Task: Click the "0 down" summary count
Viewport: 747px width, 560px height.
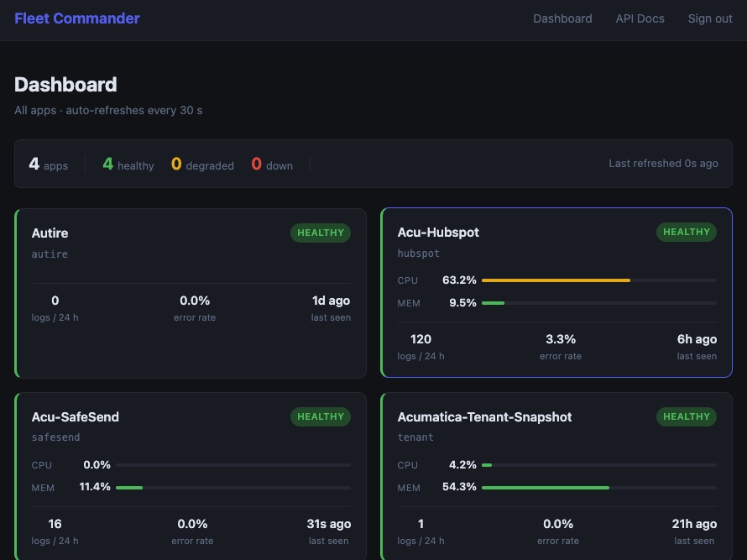Action: (x=272, y=165)
